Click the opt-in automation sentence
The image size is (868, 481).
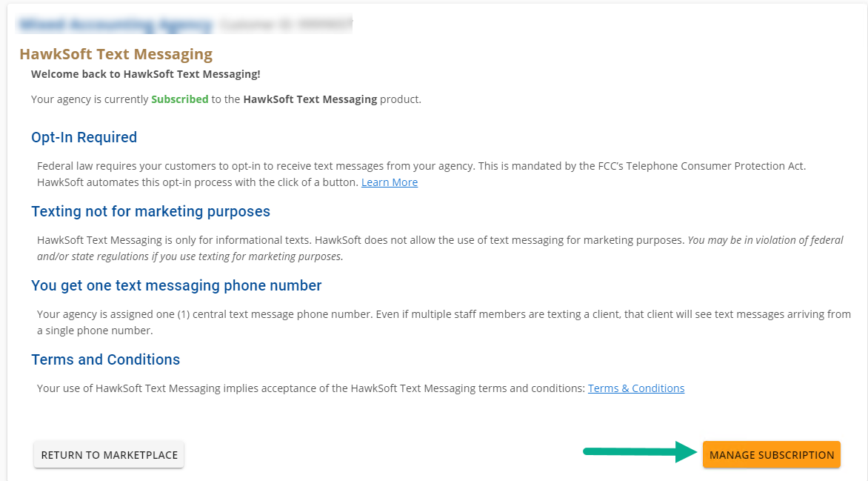click(x=196, y=182)
